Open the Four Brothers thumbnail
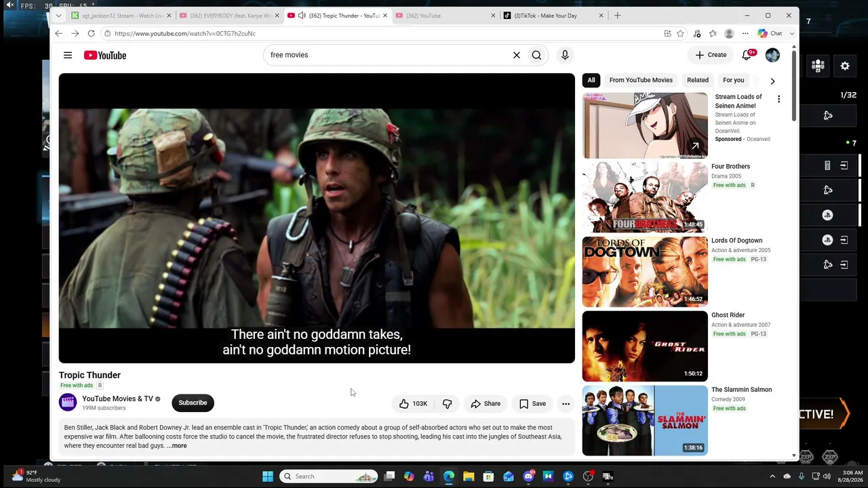The width and height of the screenshot is (868, 488). [645, 197]
